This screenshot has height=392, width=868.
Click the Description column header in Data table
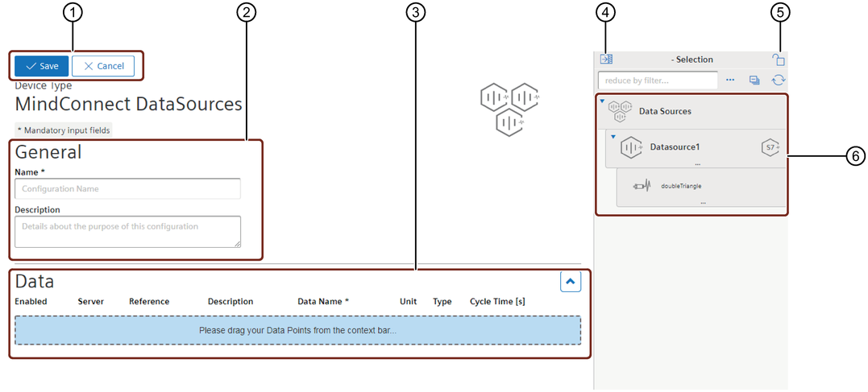[230, 301]
